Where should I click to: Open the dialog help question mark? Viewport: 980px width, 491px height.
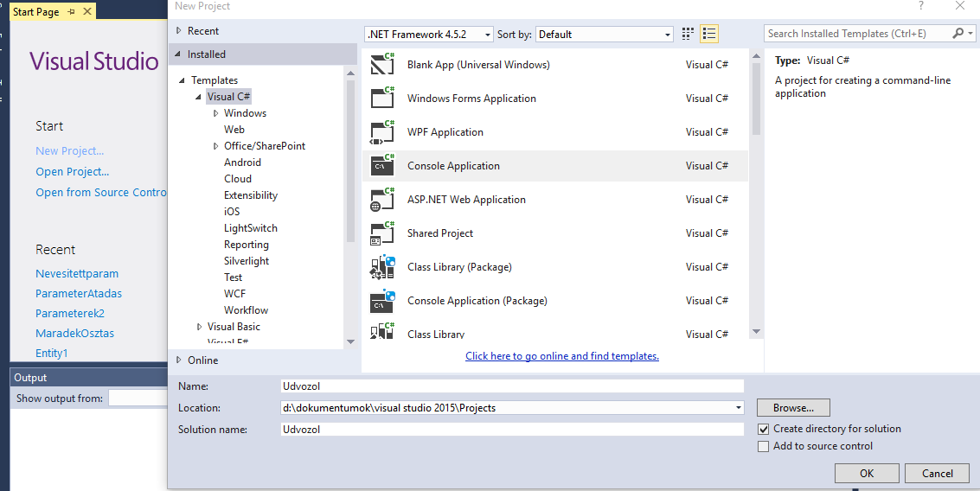tap(920, 6)
